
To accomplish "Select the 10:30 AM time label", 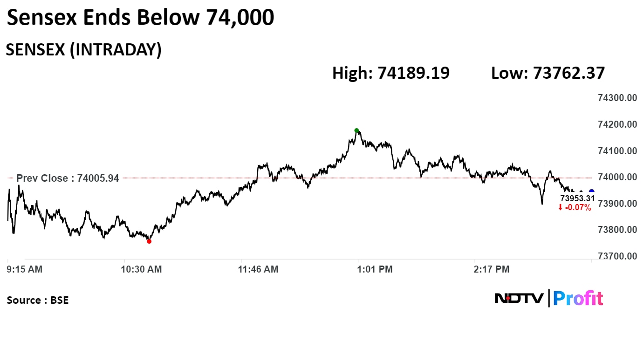I will (141, 269).
